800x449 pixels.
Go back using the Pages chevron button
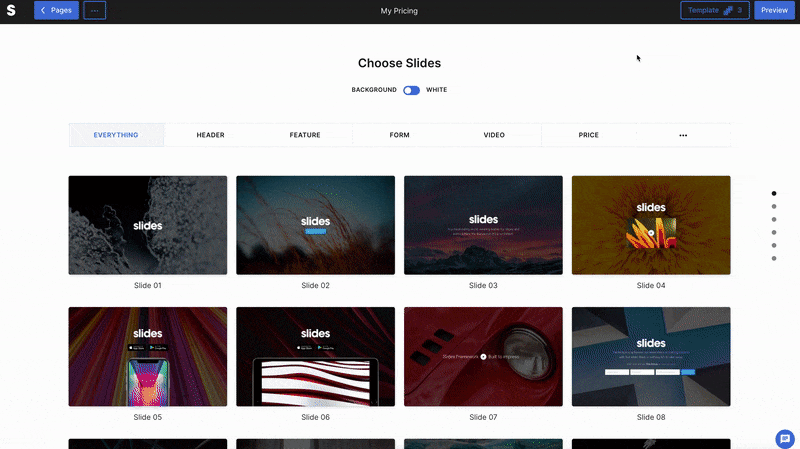(x=56, y=10)
